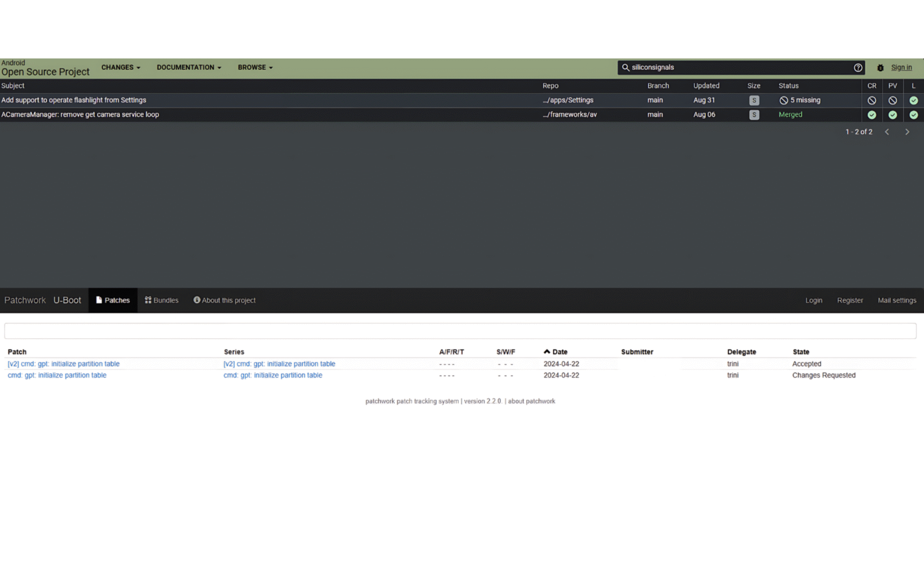Open the .../frameworks/av repo link
Screen dimensions: 924x578
pos(569,115)
